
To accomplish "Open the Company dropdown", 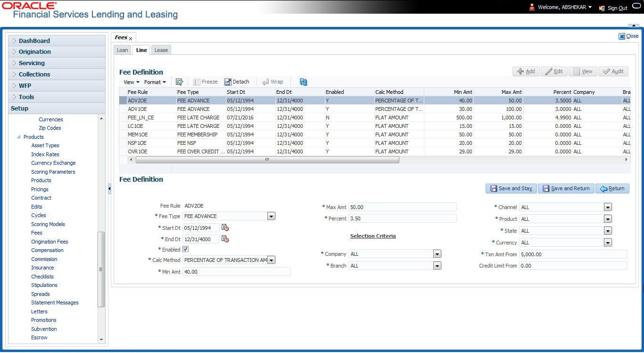I will tap(437, 254).
